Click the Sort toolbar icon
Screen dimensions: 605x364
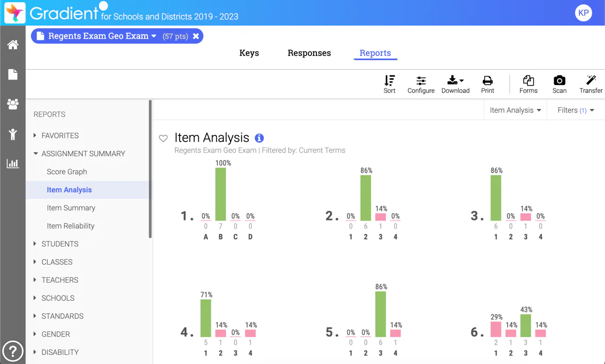coord(389,84)
